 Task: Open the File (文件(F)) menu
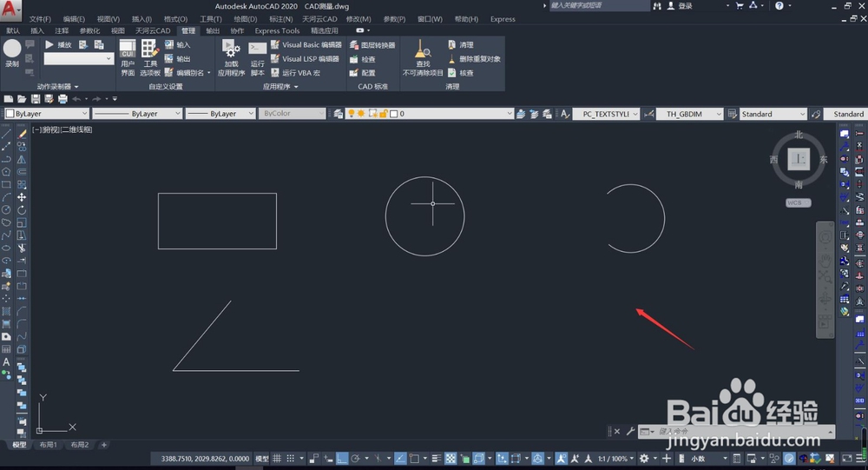pos(40,19)
